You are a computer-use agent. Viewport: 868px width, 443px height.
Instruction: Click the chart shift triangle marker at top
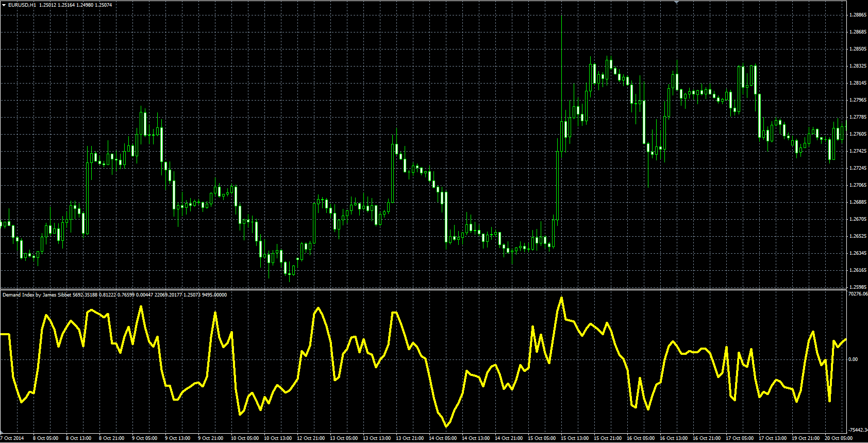coord(676,2)
